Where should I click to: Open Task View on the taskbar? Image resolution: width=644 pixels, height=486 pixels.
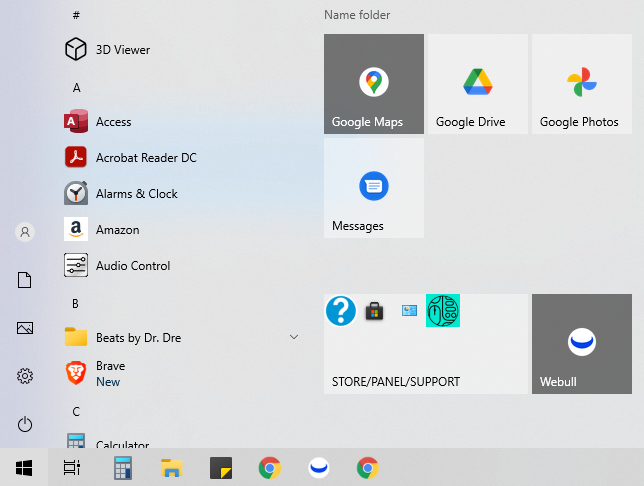[72, 468]
